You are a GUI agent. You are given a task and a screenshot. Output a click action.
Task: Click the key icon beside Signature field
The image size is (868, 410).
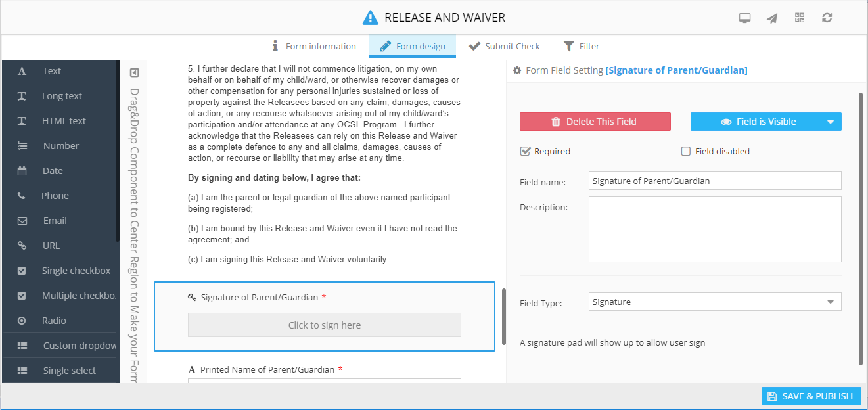[x=192, y=298]
